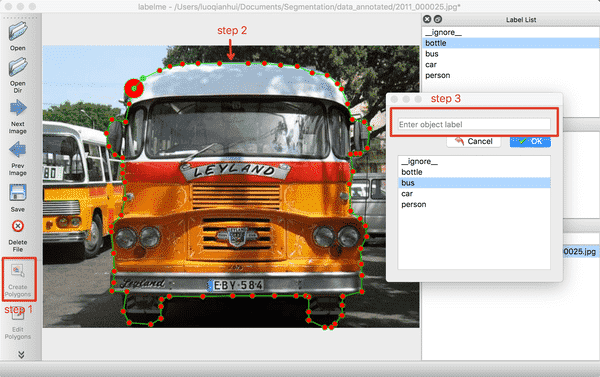
Task: Float the Label List panel
Action: [x=438, y=19]
